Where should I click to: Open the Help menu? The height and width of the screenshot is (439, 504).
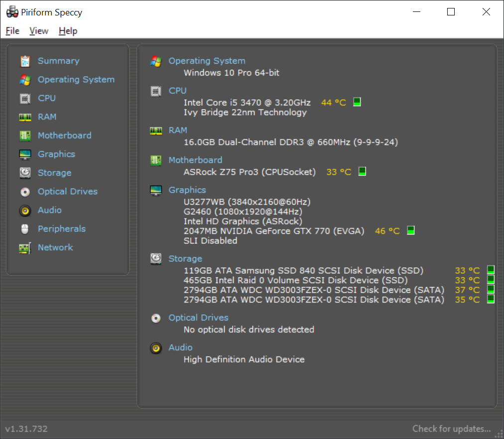point(68,31)
